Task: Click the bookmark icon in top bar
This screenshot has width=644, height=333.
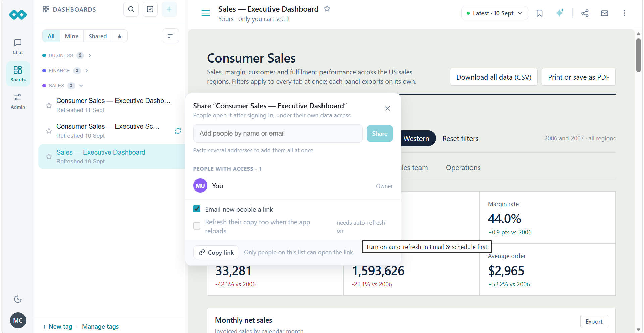Action: [x=539, y=13]
